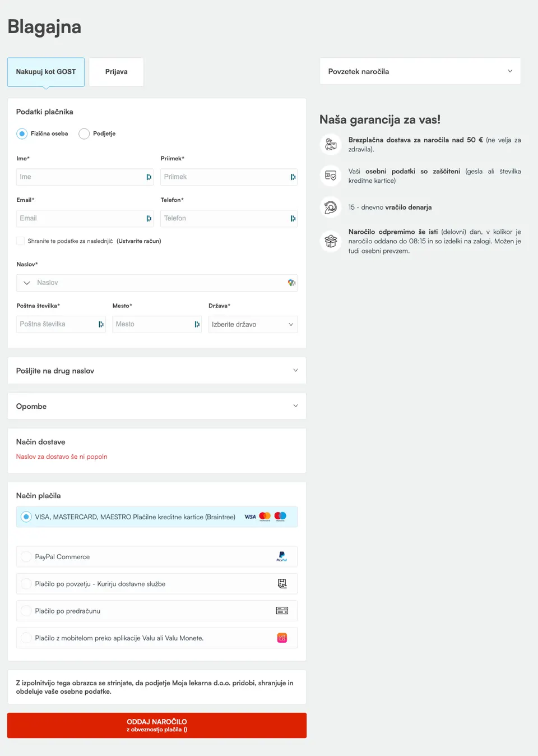Tick the Shranite te podatke checkbox
The image size is (538, 756).
click(21, 241)
